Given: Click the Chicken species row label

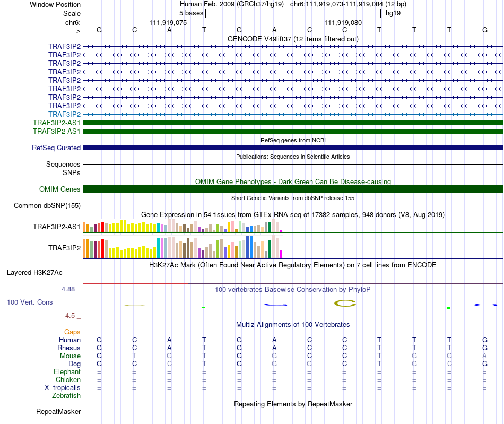Looking at the screenshot, I should [x=68, y=379].
